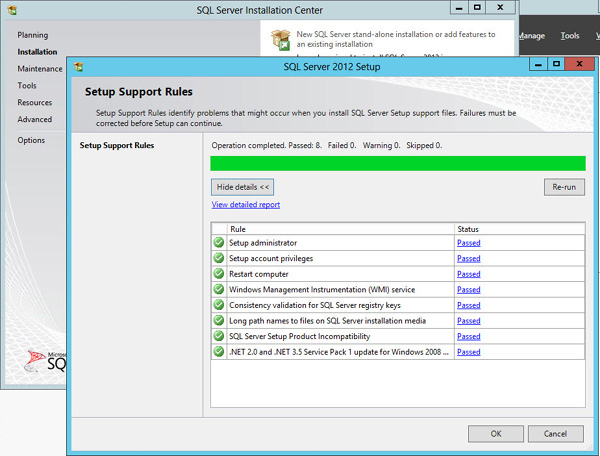Screen dimensions: 600x456
Task: Select Planning in Installation Center sidebar
Action: point(33,35)
